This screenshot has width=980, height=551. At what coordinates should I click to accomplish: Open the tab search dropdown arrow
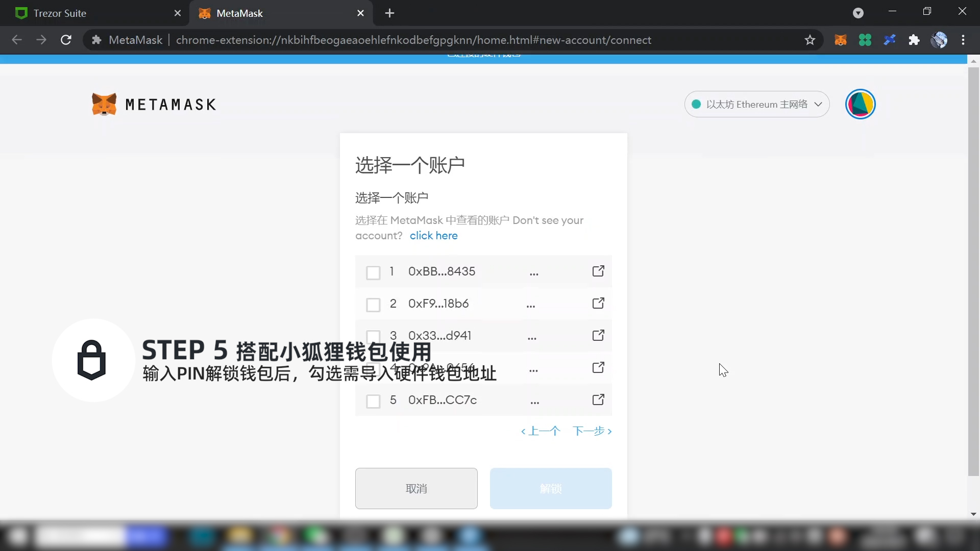(858, 13)
